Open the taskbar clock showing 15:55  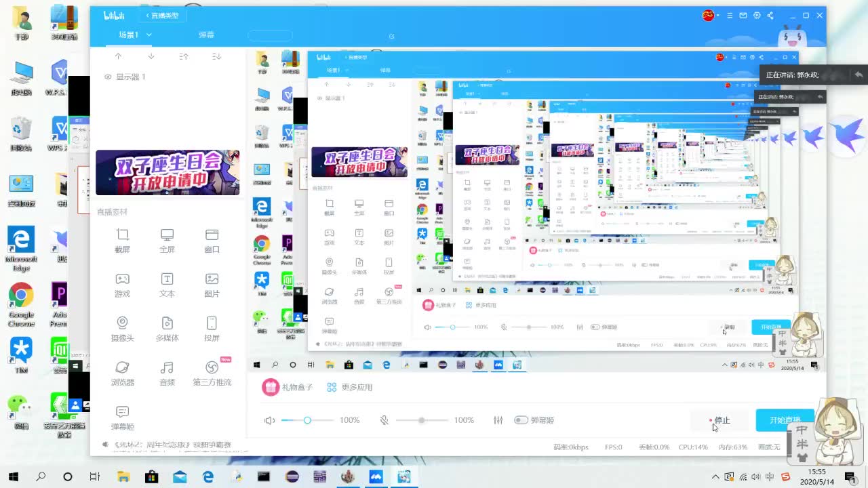pos(816,476)
